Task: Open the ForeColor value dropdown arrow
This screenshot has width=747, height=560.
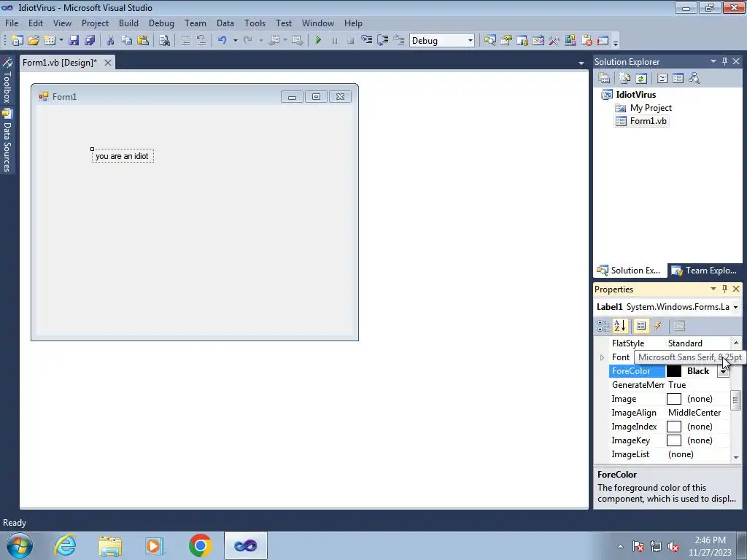Action: [723, 371]
